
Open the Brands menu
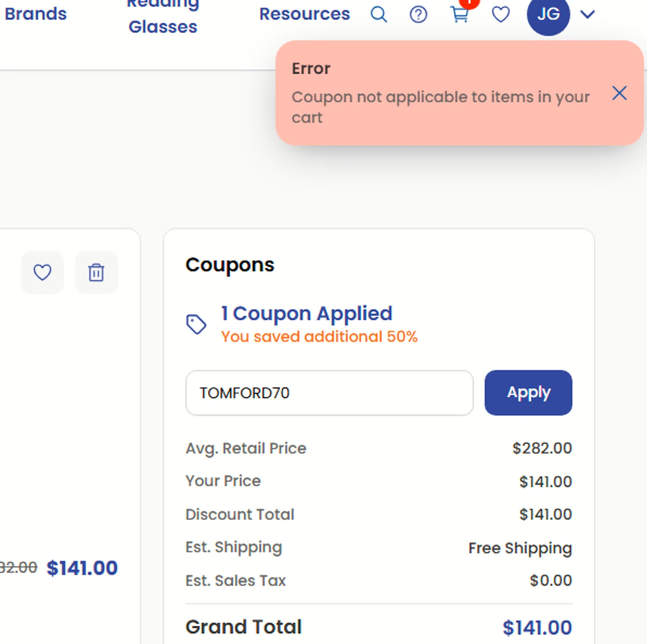point(36,14)
